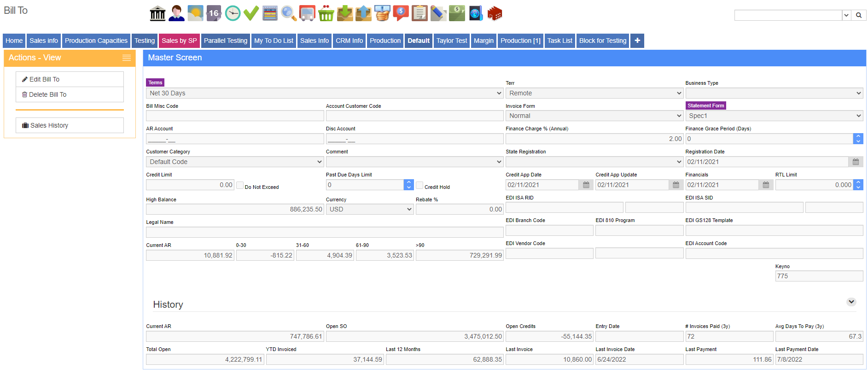Select the Sales by SP tab
Screen dimensions: 868x375
179,41
